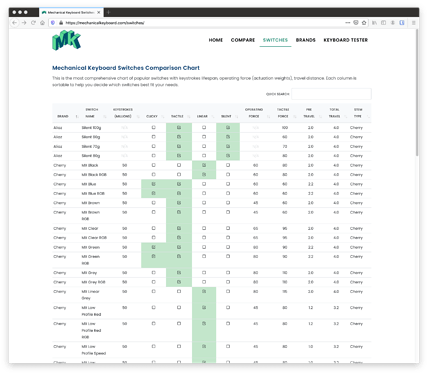Sort table by Brand column arrow
429x375 pixels.
[x=77, y=116]
